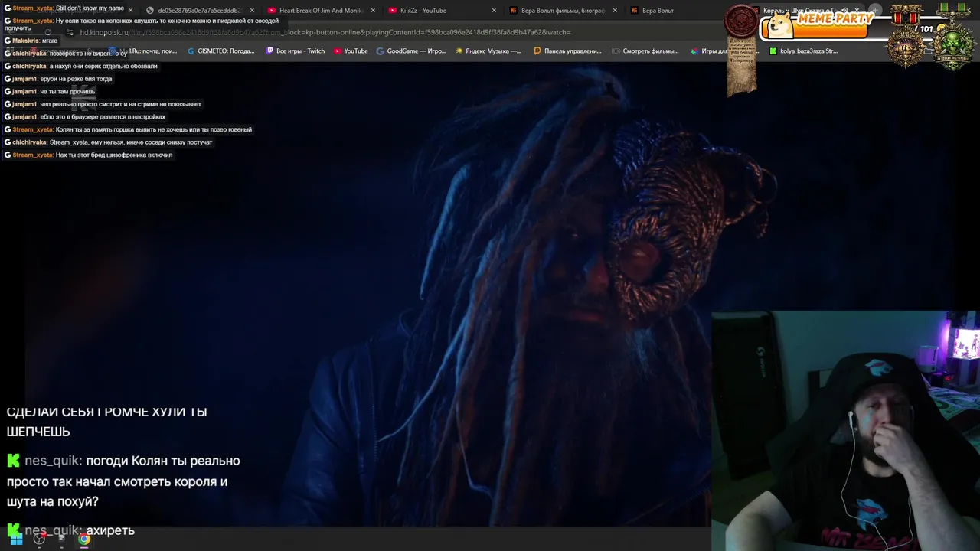Click the chat message reading "ахиреть"
Image resolution: width=980 pixels, height=551 pixels.
pyautogui.click(x=110, y=530)
